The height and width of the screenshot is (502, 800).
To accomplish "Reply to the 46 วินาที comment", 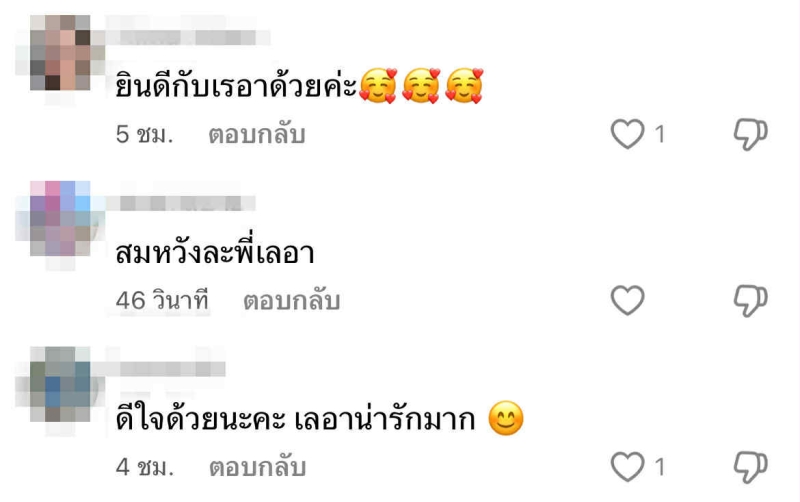I will [x=291, y=301].
